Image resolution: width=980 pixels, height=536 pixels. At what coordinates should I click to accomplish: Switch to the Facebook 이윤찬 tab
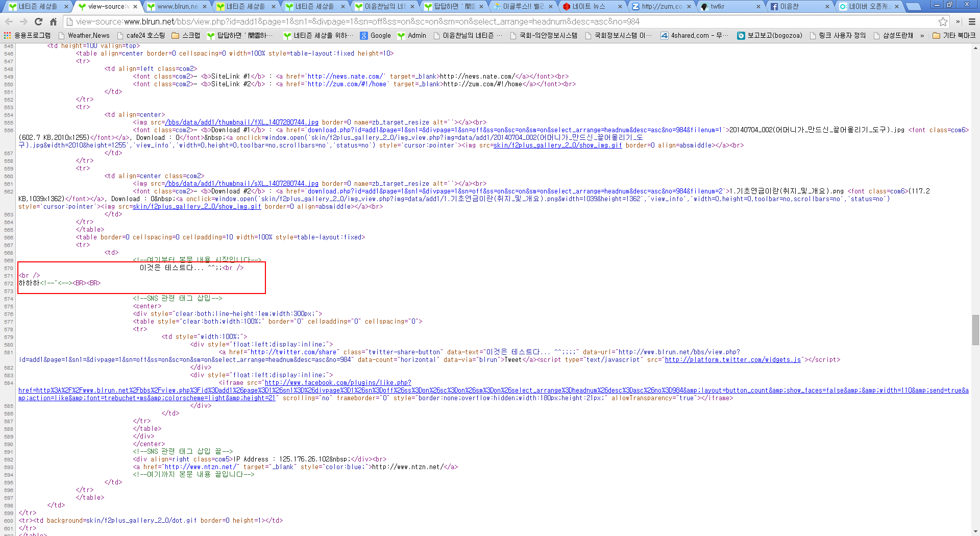pyautogui.click(x=800, y=6)
